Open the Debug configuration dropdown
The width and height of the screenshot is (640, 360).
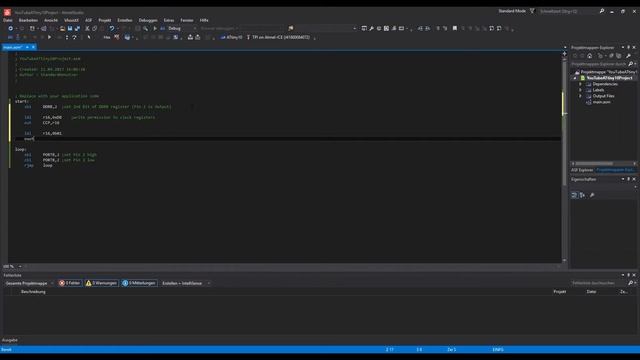(182, 29)
